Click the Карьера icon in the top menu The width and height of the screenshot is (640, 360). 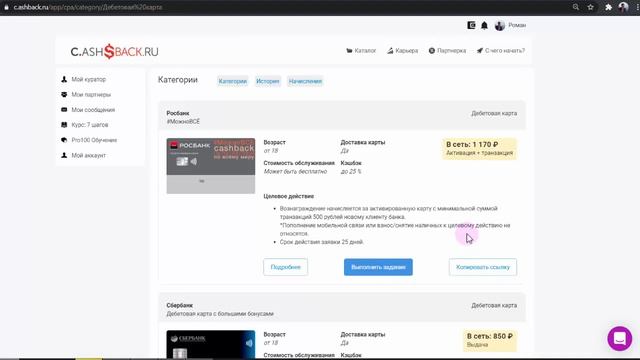pyautogui.click(x=390, y=51)
